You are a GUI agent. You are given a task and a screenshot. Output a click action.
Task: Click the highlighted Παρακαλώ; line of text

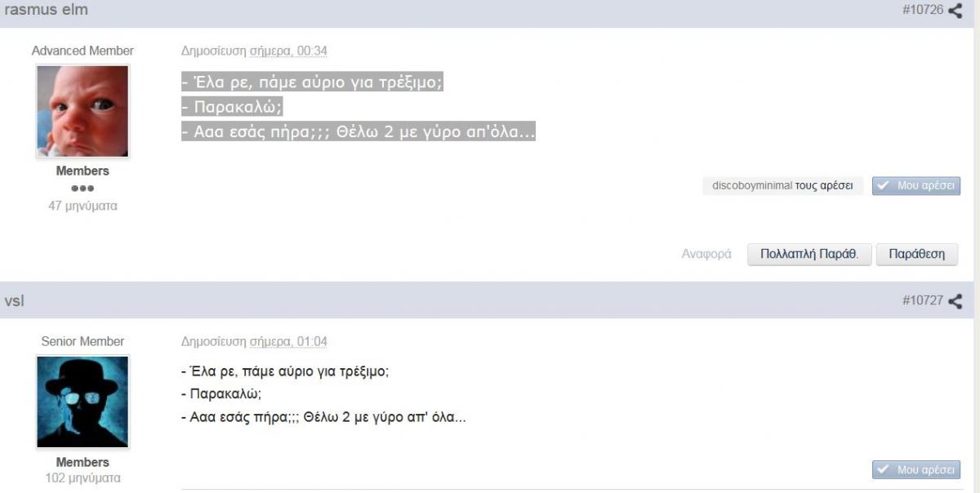coord(232,108)
